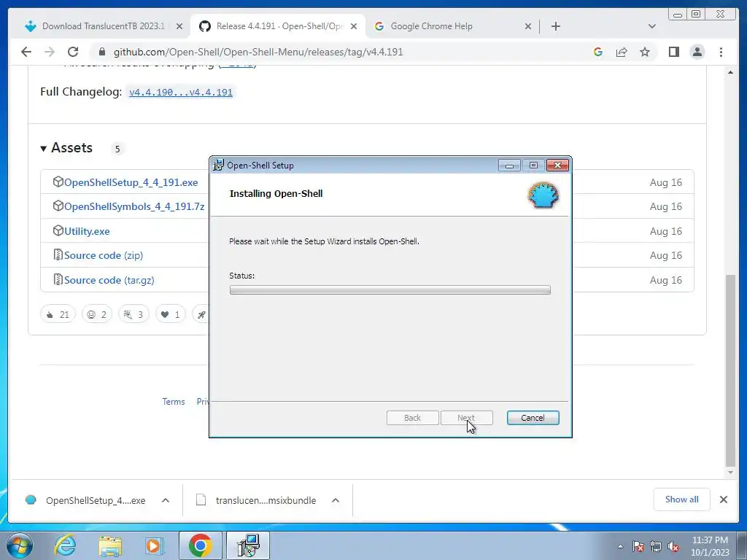Open Windows Media Player from taskbar
Image resolution: width=747 pixels, height=560 pixels.
tap(154, 545)
